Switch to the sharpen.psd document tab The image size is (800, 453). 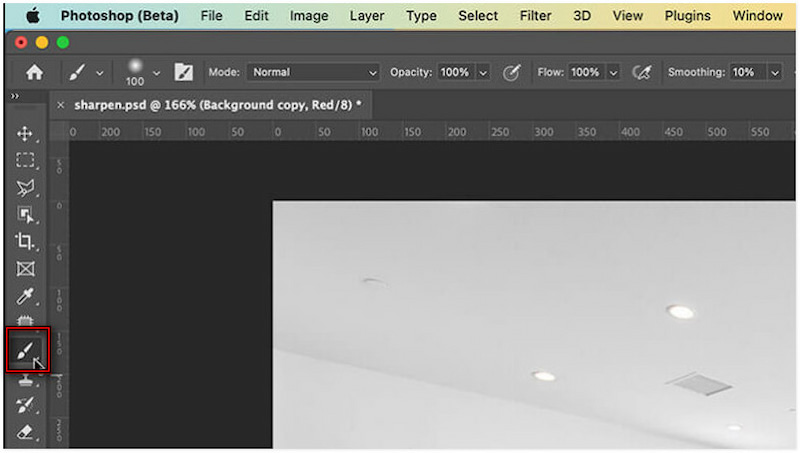tap(216, 104)
